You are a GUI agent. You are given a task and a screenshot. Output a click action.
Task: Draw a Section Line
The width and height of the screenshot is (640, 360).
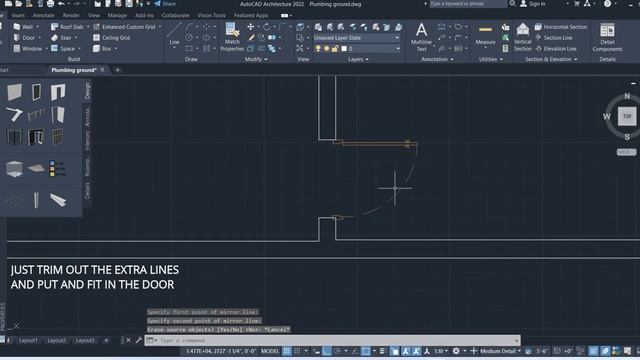(553, 38)
